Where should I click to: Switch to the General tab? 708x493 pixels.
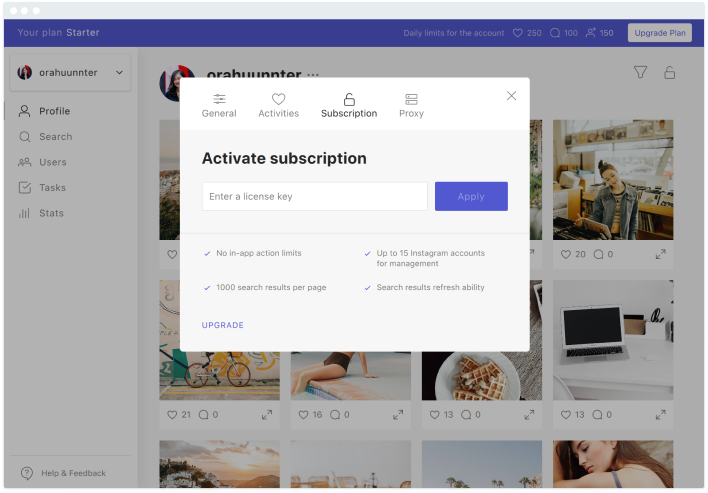[x=219, y=106]
